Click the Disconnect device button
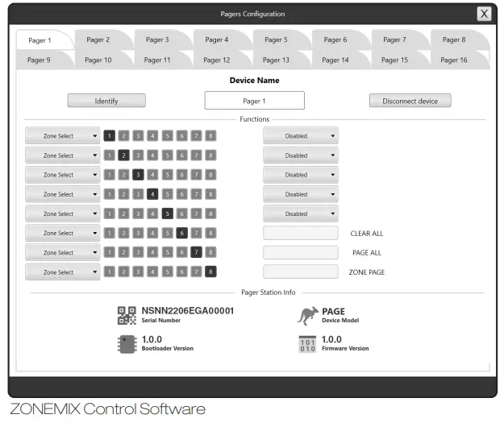This screenshot has width=504, height=427. (x=410, y=101)
